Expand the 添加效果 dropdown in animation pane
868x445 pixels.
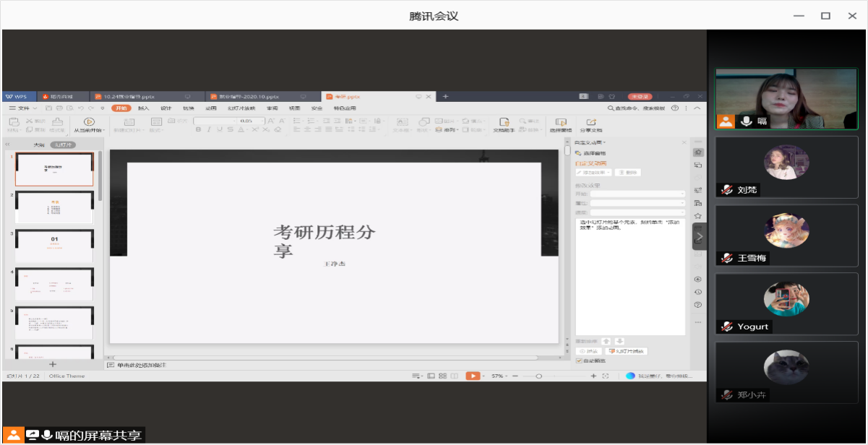pos(593,173)
